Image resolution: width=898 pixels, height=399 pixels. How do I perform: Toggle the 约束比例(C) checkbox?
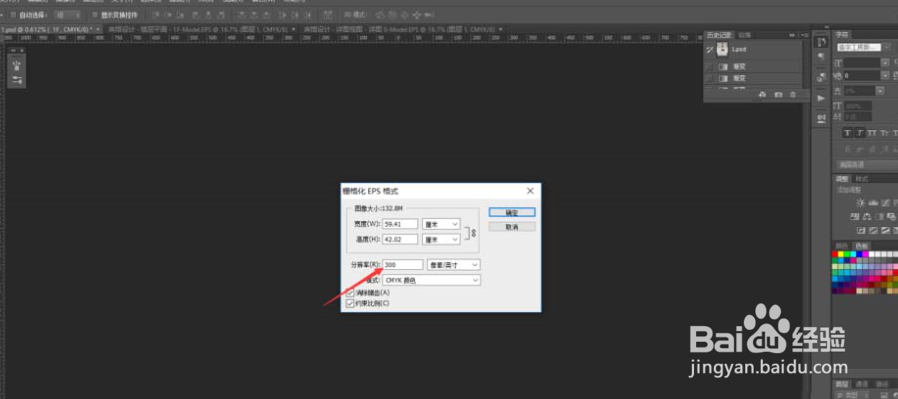pyautogui.click(x=350, y=303)
